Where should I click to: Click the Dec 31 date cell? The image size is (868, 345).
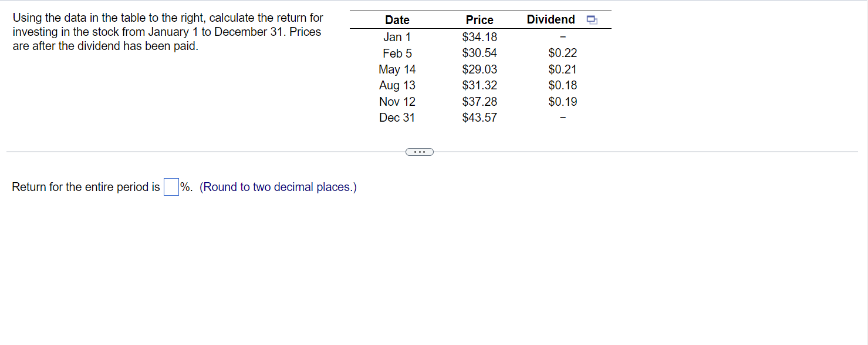coord(397,117)
